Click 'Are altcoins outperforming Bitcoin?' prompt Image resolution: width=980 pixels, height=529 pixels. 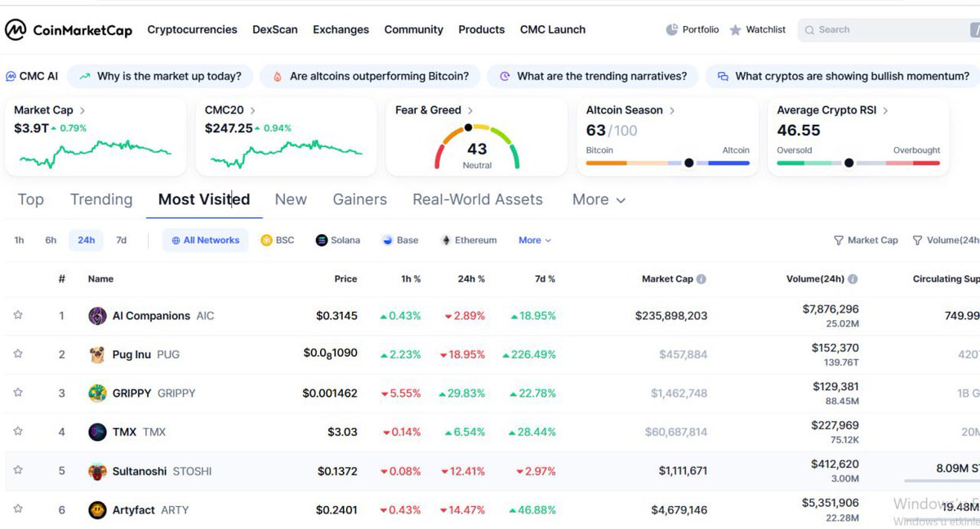coord(370,76)
